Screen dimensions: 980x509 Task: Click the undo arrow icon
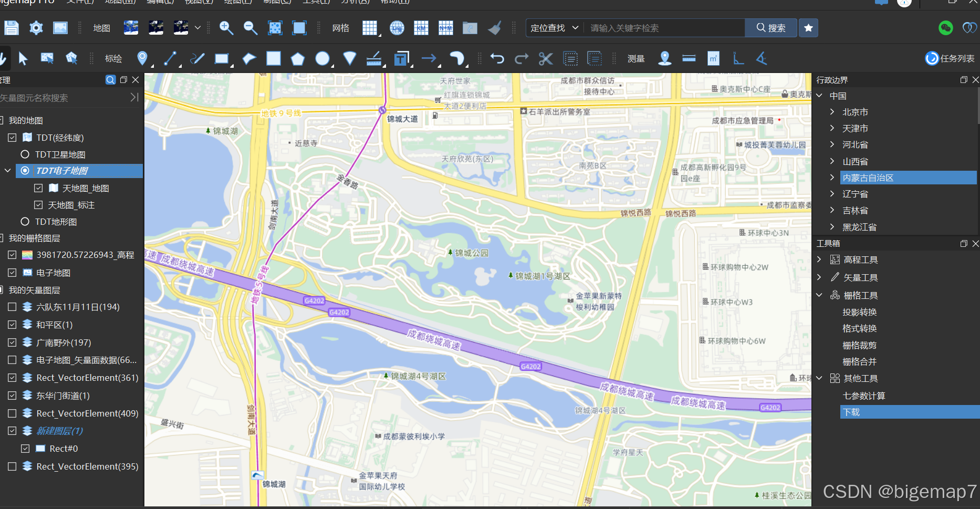coord(497,58)
